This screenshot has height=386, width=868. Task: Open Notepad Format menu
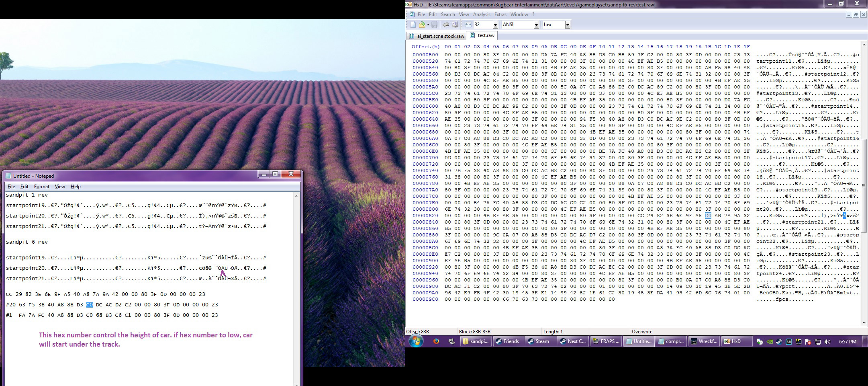tap(42, 187)
